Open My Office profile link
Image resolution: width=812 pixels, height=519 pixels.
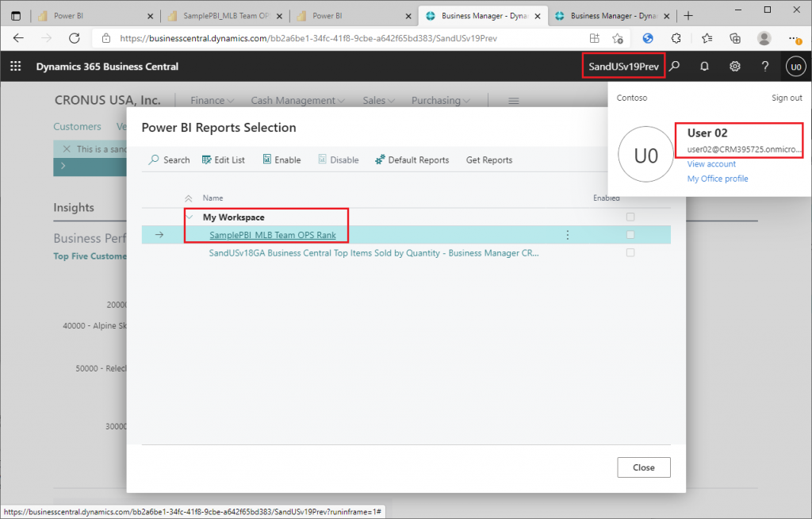click(717, 179)
